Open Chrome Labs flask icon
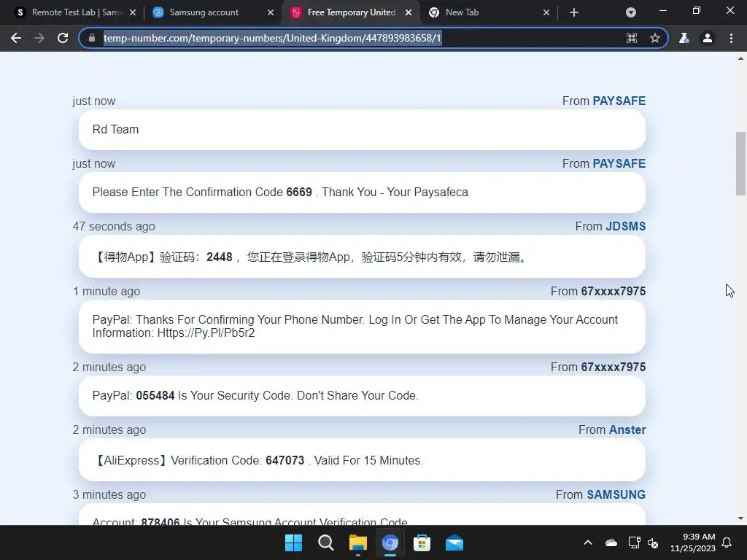The image size is (747, 560). (684, 38)
